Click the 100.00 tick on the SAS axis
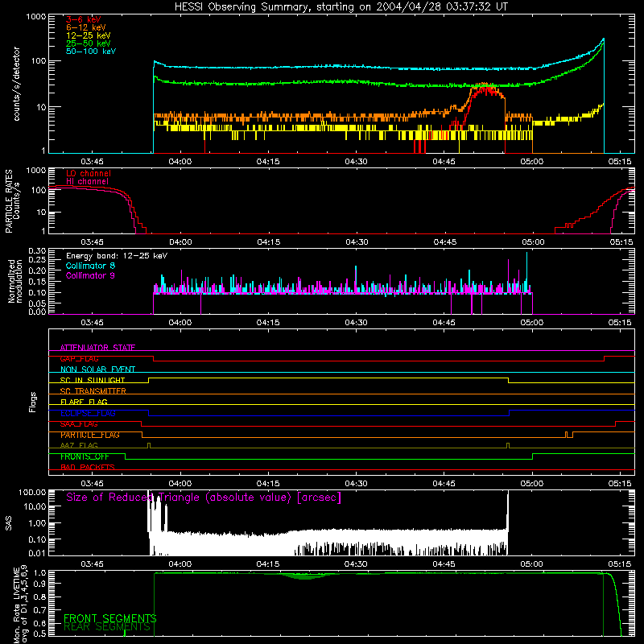 32,492
